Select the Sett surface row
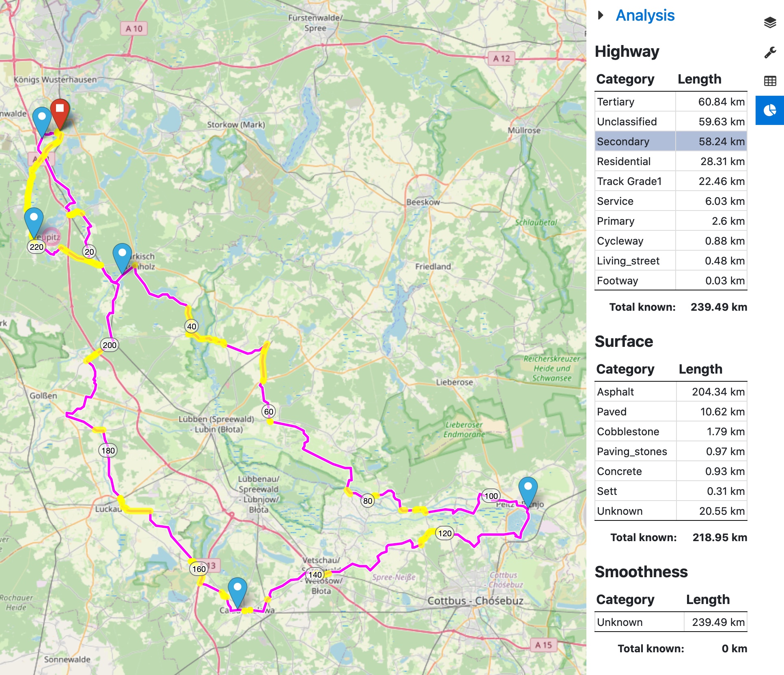Viewport: 784px width, 675px height. 671,491
